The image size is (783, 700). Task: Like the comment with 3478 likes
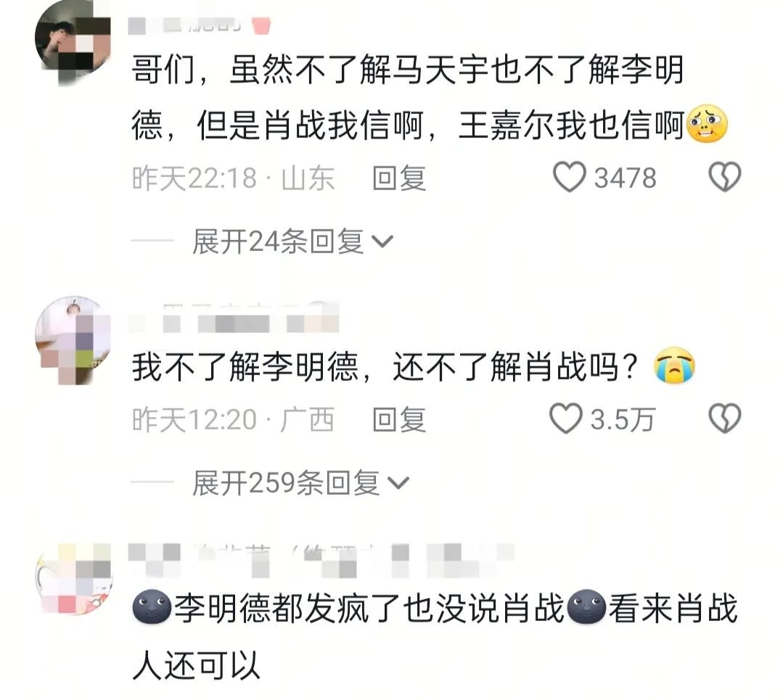(x=569, y=177)
